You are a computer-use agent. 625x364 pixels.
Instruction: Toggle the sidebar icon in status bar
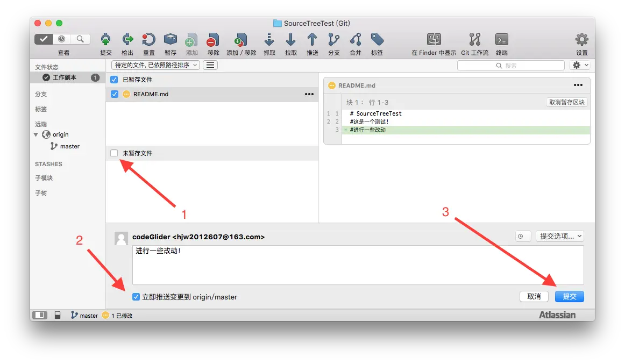pyautogui.click(x=40, y=315)
